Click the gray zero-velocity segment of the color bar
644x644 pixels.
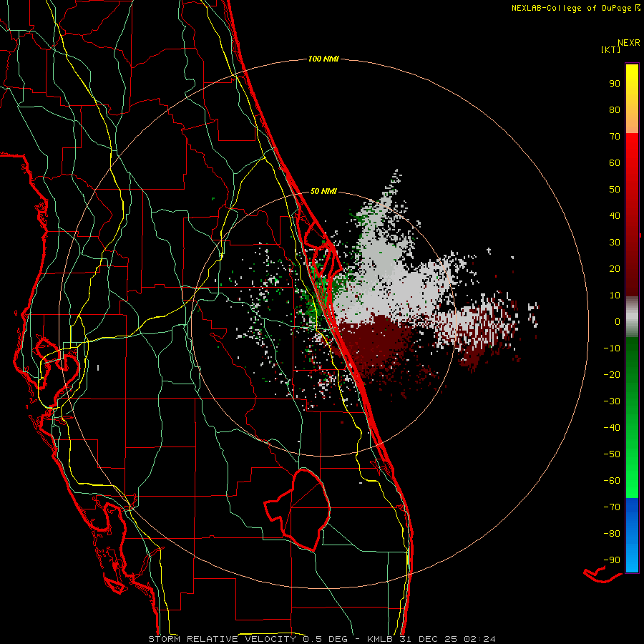(632, 317)
